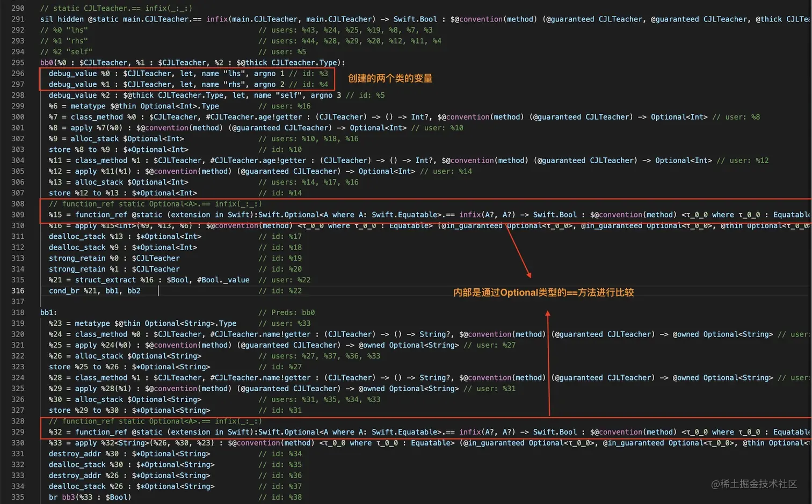
Task: Click '%8 = apply %7(%0)' line
Action: click(x=256, y=128)
